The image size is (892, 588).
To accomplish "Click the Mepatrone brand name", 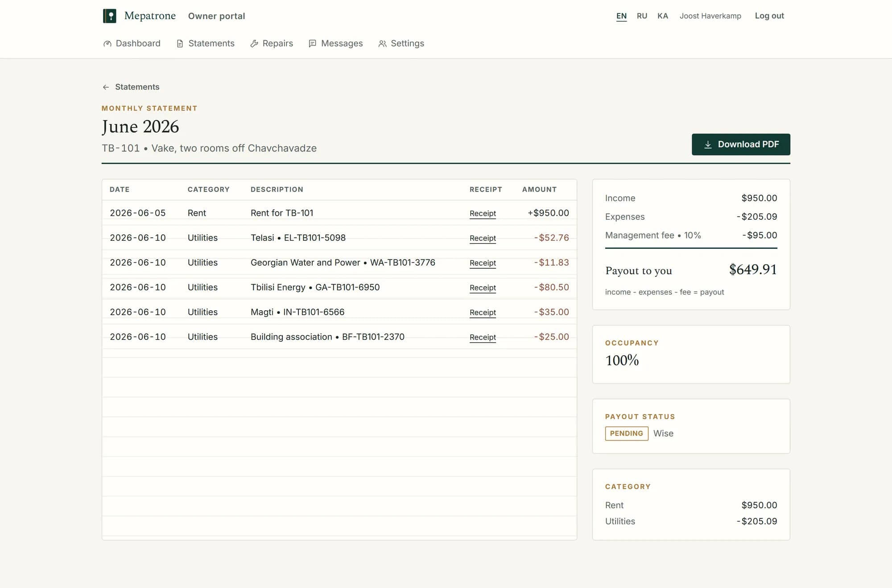I will 150,16.
